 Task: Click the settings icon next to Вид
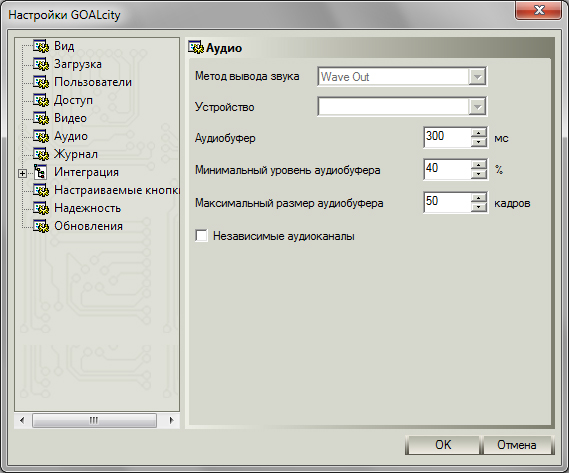point(41,46)
